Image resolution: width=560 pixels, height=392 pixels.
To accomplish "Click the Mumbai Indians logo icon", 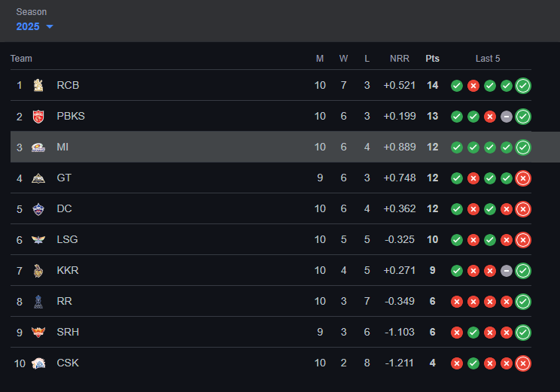I will coord(38,147).
